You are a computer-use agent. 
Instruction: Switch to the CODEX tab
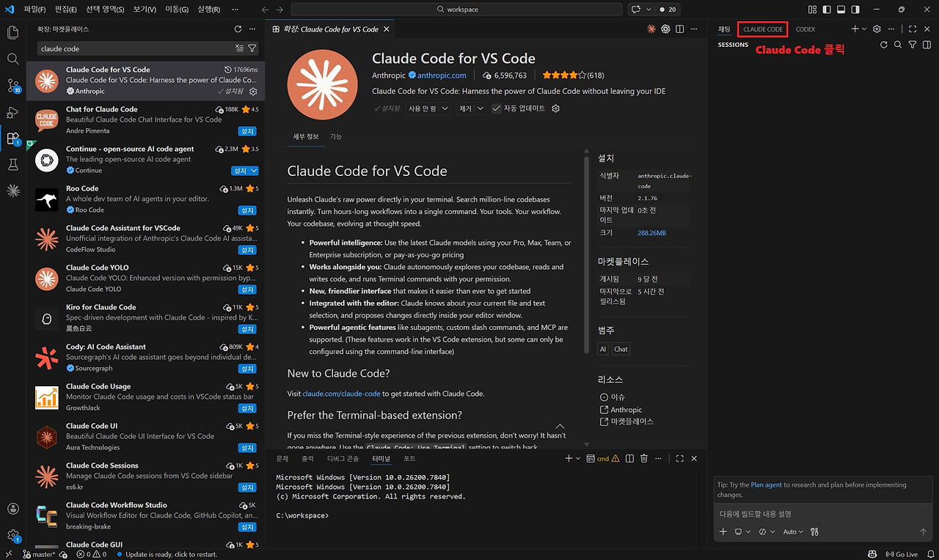805,29
